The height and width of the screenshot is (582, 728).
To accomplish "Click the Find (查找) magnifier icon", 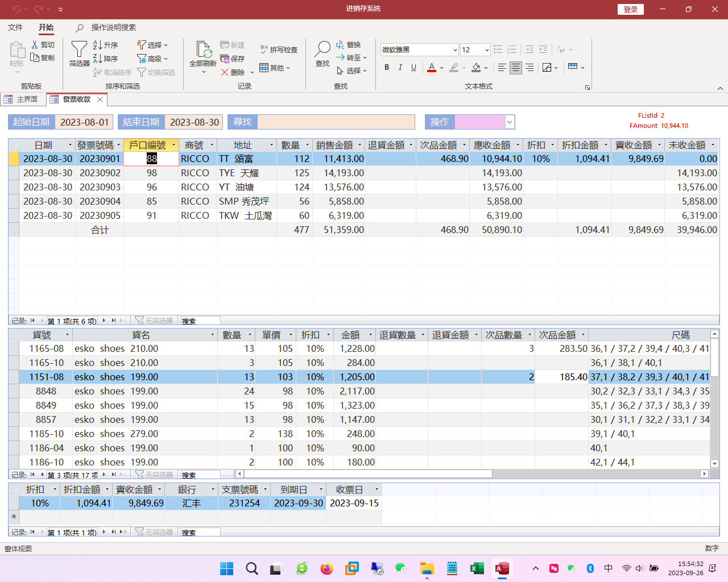I will click(322, 50).
